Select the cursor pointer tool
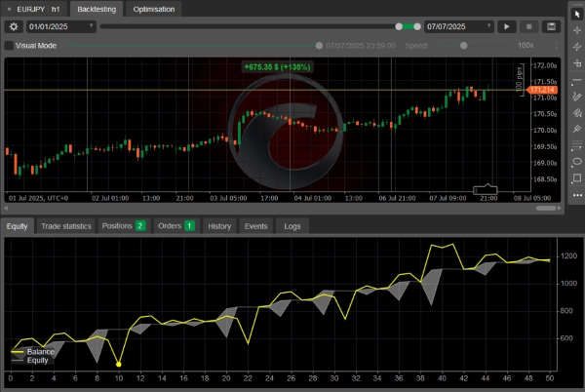 coord(577,14)
